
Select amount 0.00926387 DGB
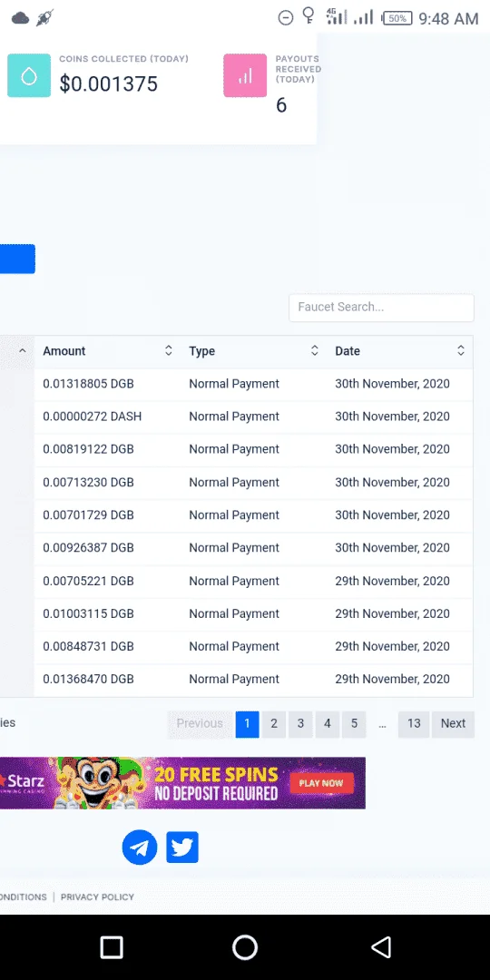coord(88,547)
